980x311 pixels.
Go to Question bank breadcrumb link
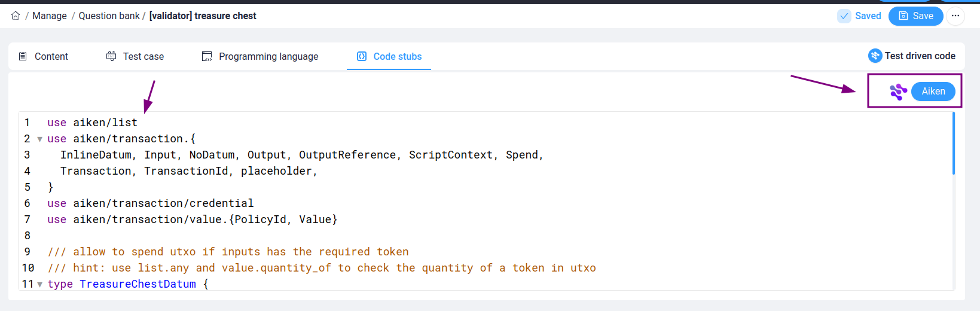(x=109, y=16)
